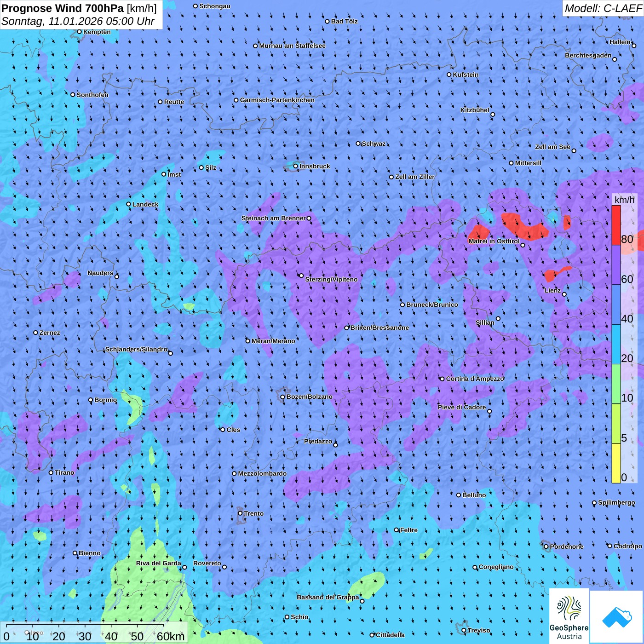Click the Bad Tölz label
The height and width of the screenshot is (644, 644).
(344, 21)
